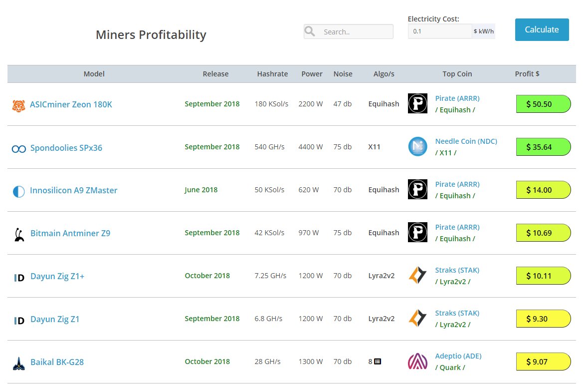
Task: Click the Innosilicon half-circle logo icon
Action: coord(19,191)
